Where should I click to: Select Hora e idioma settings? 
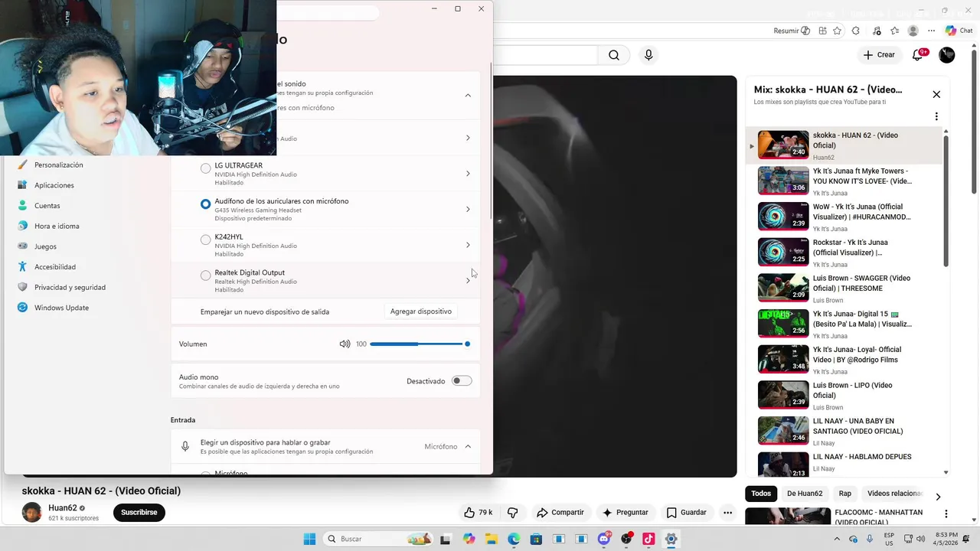[57, 226]
